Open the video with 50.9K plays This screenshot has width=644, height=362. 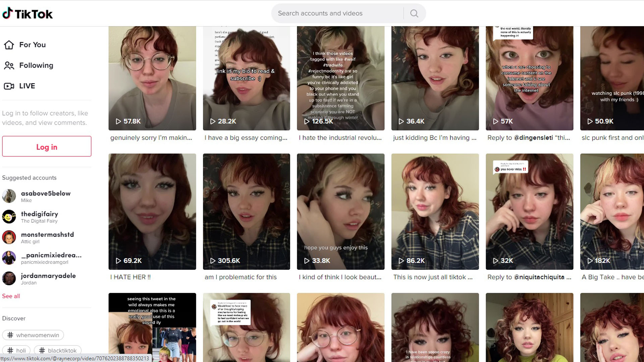pos(612,78)
